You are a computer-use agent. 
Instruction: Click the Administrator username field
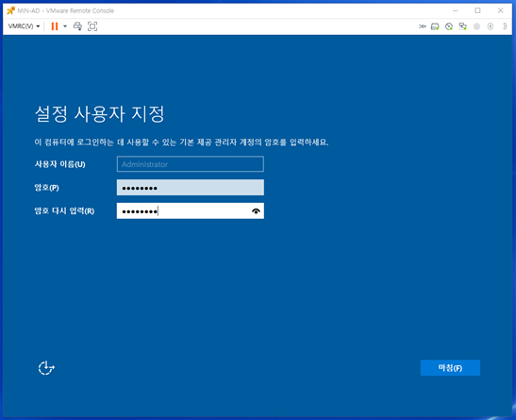[x=191, y=164]
